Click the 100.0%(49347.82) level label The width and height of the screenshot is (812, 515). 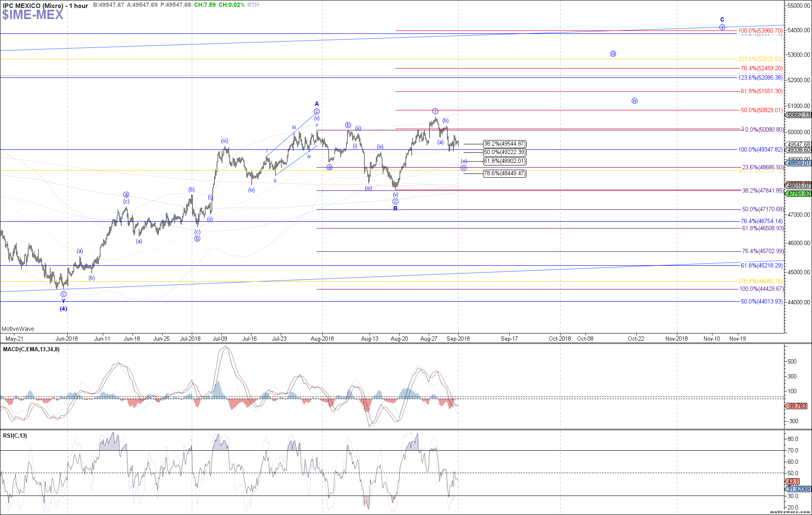760,150
